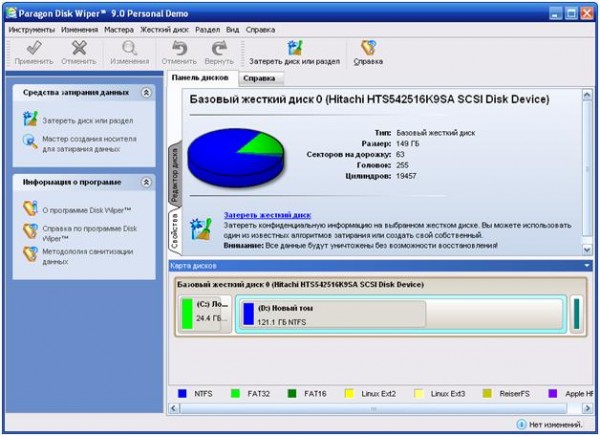600x436 pixels.
Task: Click the properties panel scroll down arrow
Action: click(x=587, y=250)
